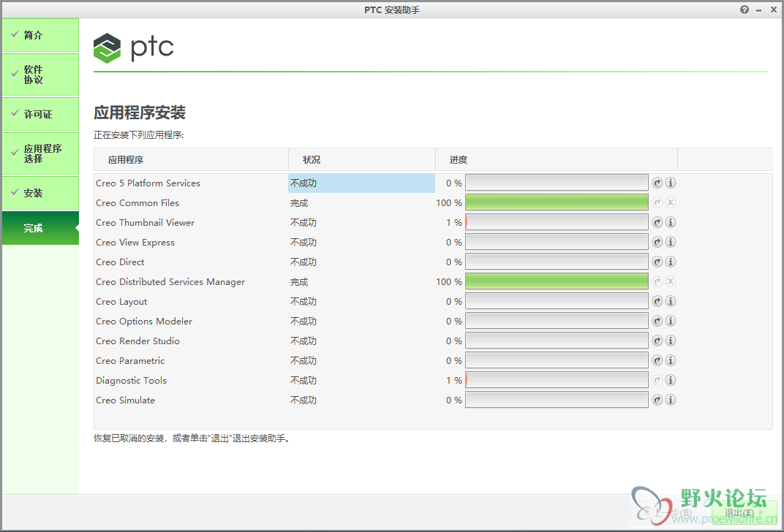Switch to the 安装 step
Viewport: 784px width, 532px height.
[x=40, y=193]
